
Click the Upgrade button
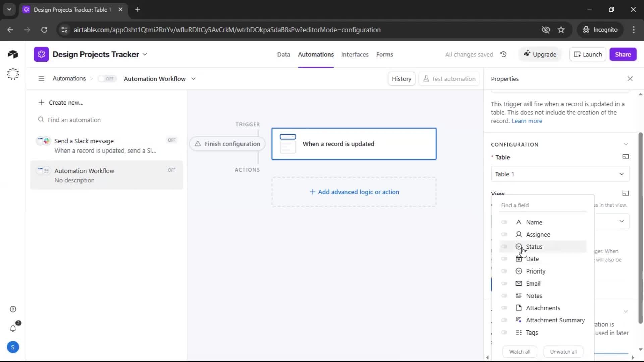click(540, 54)
